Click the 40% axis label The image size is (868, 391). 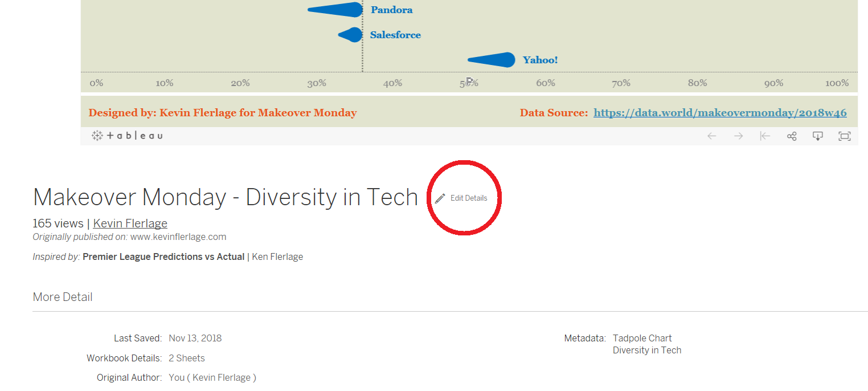(392, 83)
